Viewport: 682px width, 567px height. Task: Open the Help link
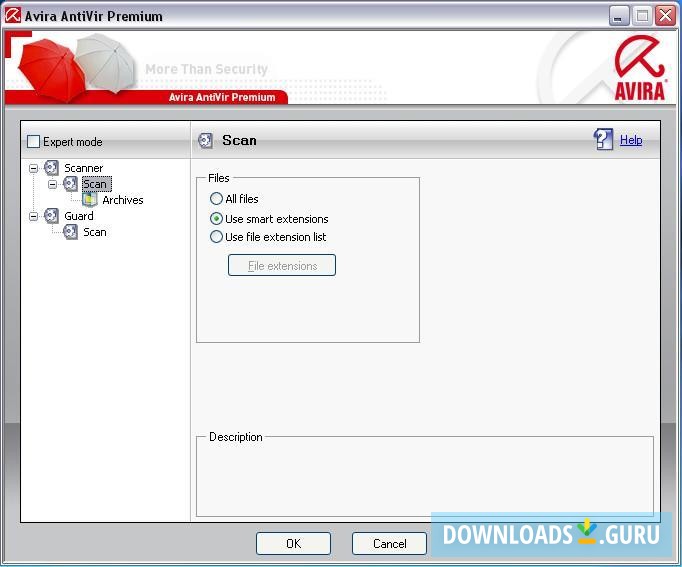tap(631, 140)
